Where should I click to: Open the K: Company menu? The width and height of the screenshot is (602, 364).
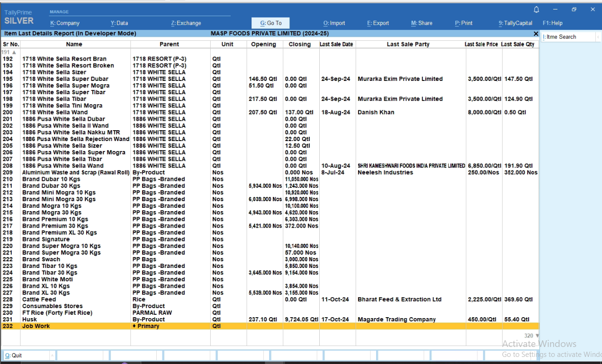[x=65, y=23]
